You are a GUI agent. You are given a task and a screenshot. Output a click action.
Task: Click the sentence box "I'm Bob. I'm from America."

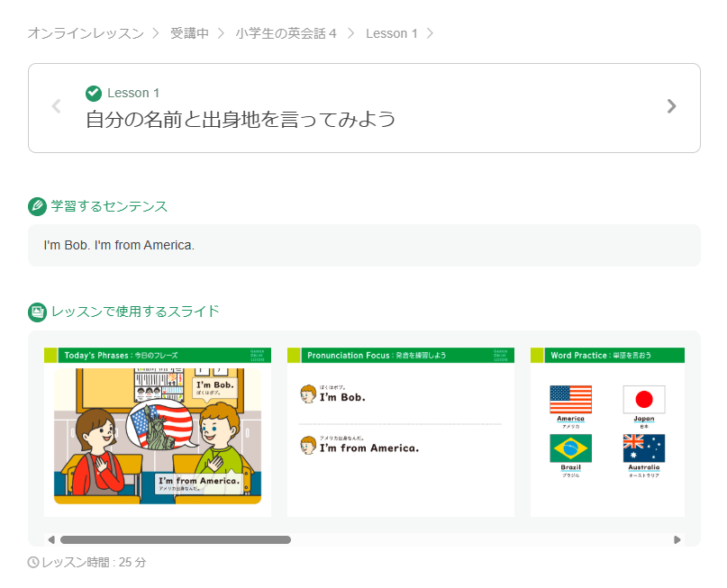[364, 245]
